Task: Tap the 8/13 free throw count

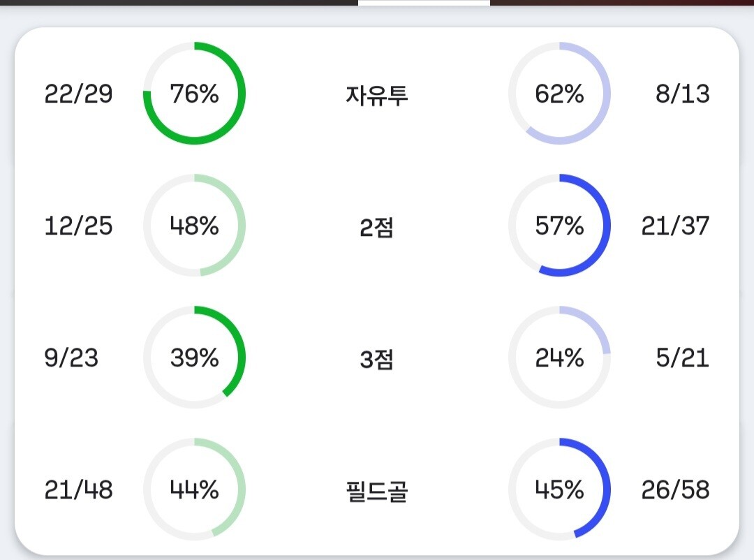Action: tap(682, 94)
